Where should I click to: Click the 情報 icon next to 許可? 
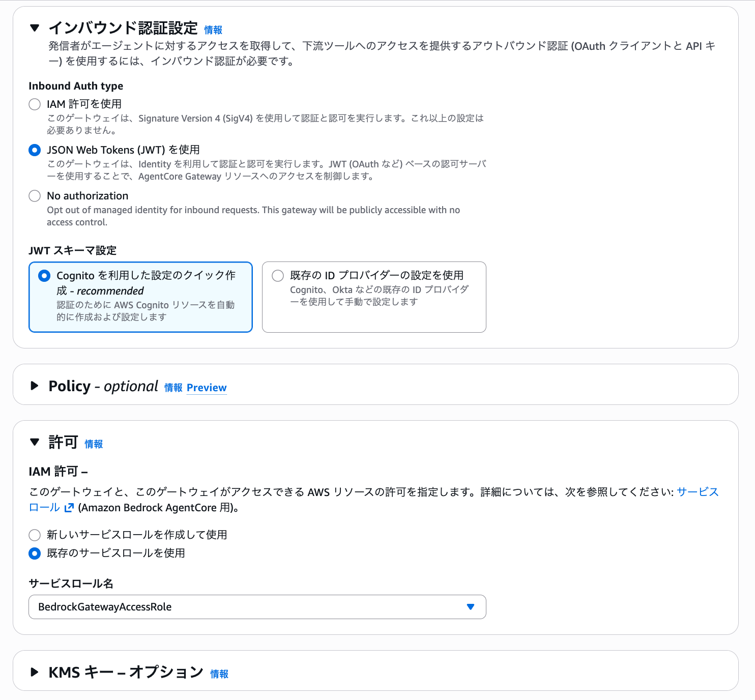(x=93, y=444)
